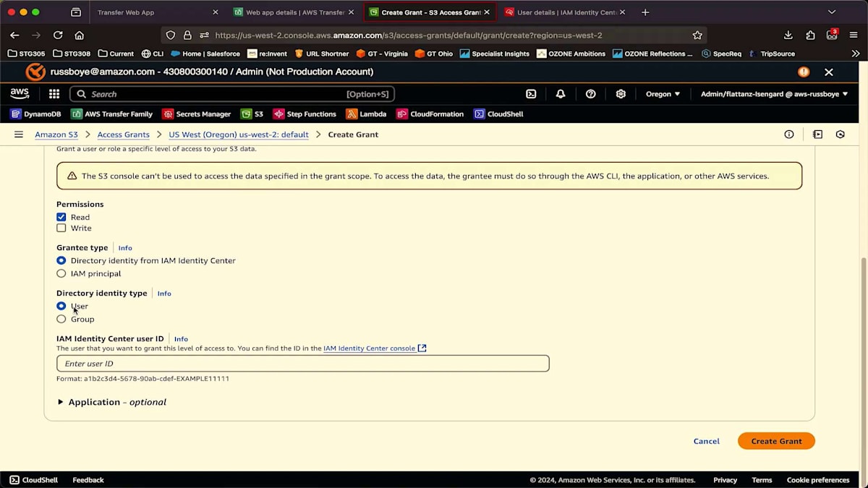Bookmark this page with the star
The image size is (868, 488).
(x=697, y=35)
